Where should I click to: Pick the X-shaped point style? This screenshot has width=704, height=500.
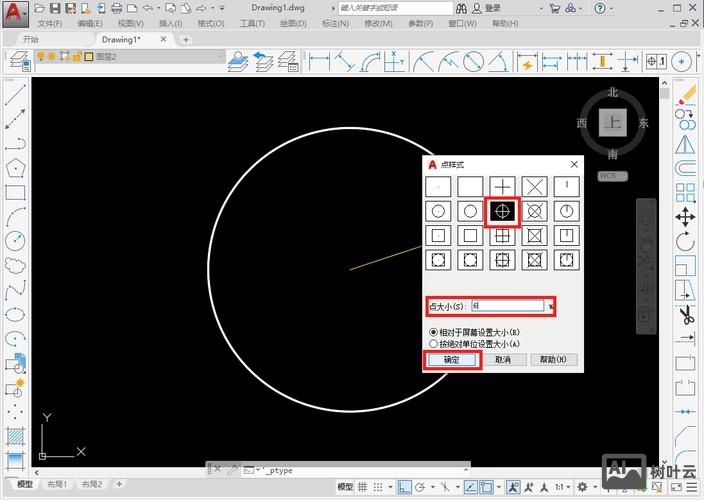coord(534,186)
